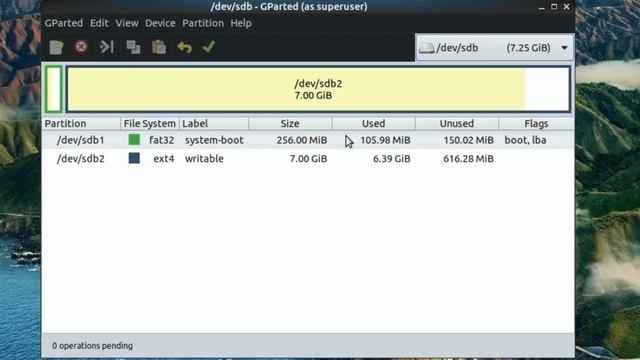This screenshot has width=640, height=360.
Task: Sort by the Used column header
Action: [x=373, y=124]
